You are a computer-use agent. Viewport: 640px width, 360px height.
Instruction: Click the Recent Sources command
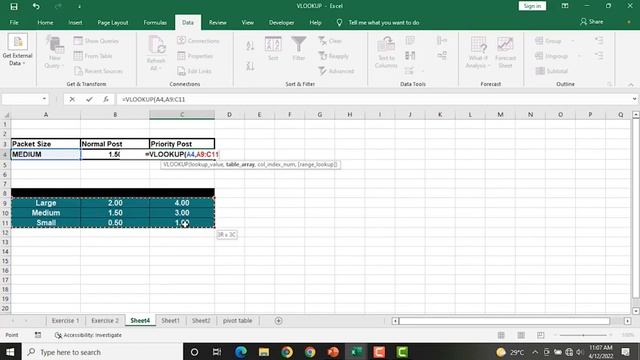[98, 71]
